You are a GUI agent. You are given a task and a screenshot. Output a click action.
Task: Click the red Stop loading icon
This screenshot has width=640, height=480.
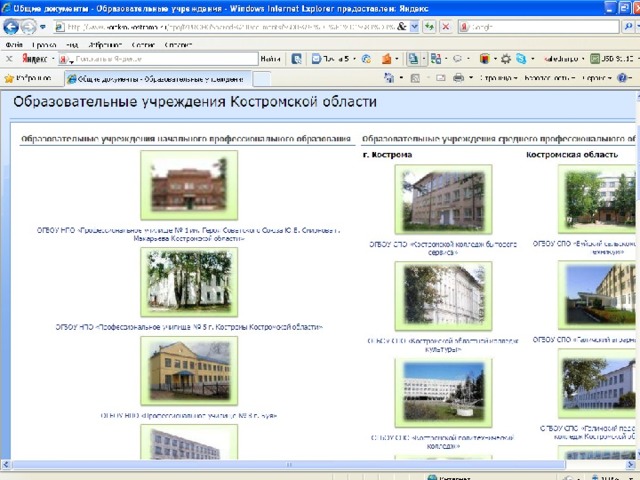446,27
